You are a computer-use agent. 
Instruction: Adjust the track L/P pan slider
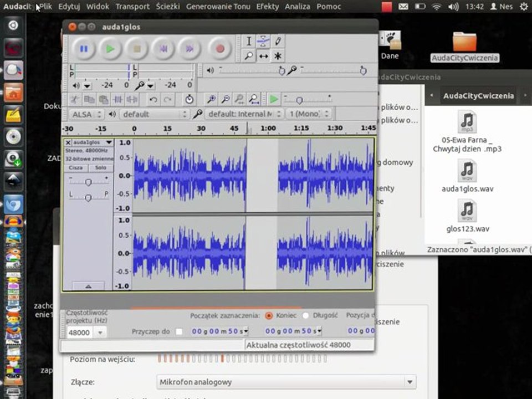click(88, 197)
